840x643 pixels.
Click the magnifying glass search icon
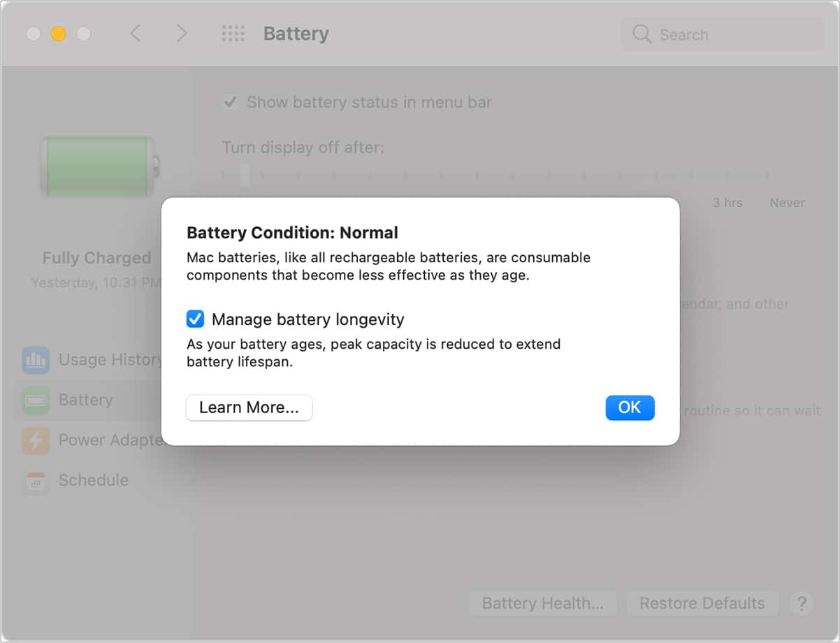click(641, 34)
